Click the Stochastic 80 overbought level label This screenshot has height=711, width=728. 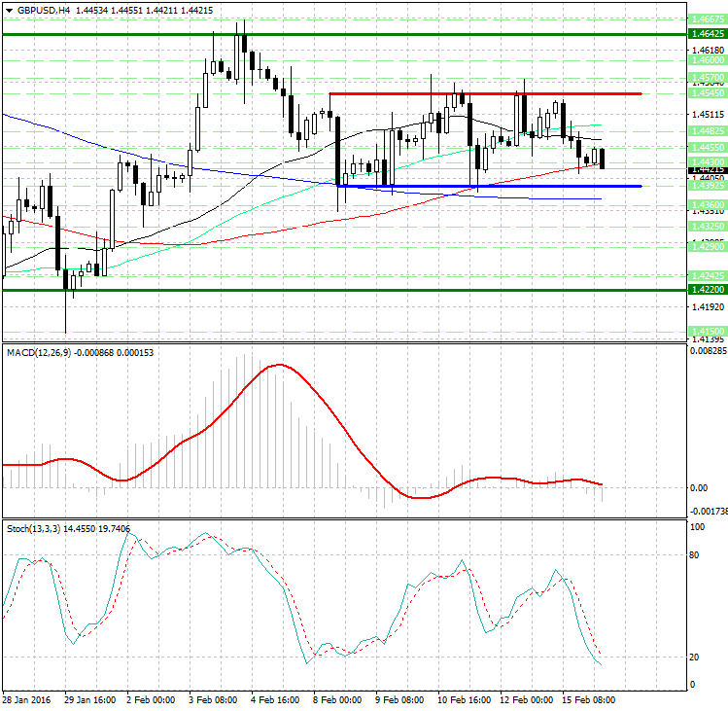point(695,554)
